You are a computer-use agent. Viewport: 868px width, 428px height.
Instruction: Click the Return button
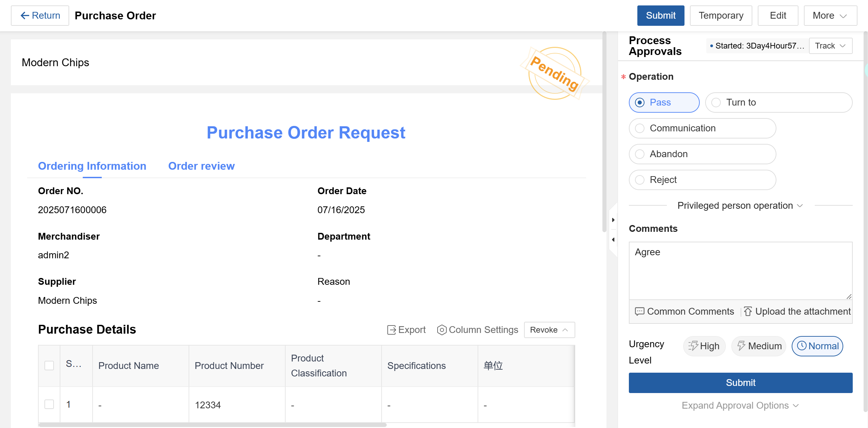[40, 16]
